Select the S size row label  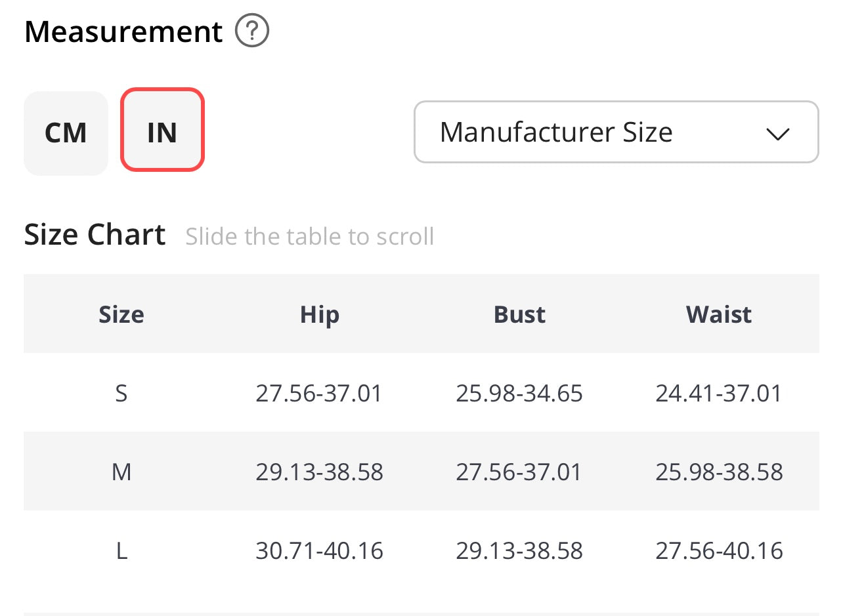(x=121, y=394)
